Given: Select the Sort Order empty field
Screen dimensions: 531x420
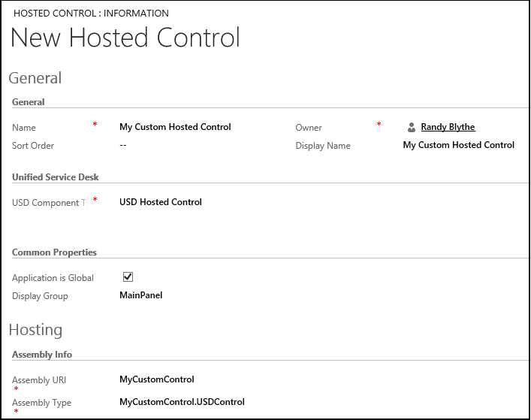Looking at the screenshot, I should point(123,145).
